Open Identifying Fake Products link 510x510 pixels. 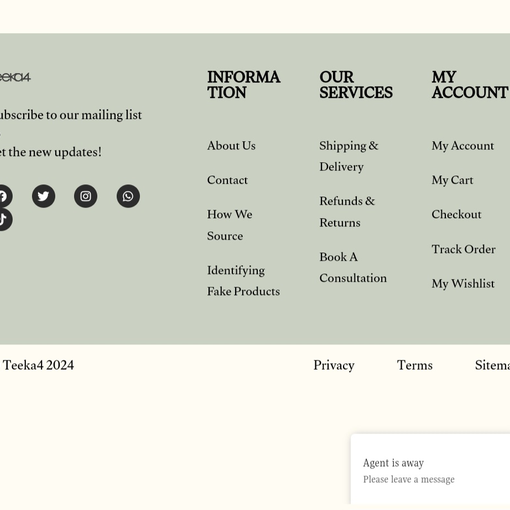pos(243,281)
